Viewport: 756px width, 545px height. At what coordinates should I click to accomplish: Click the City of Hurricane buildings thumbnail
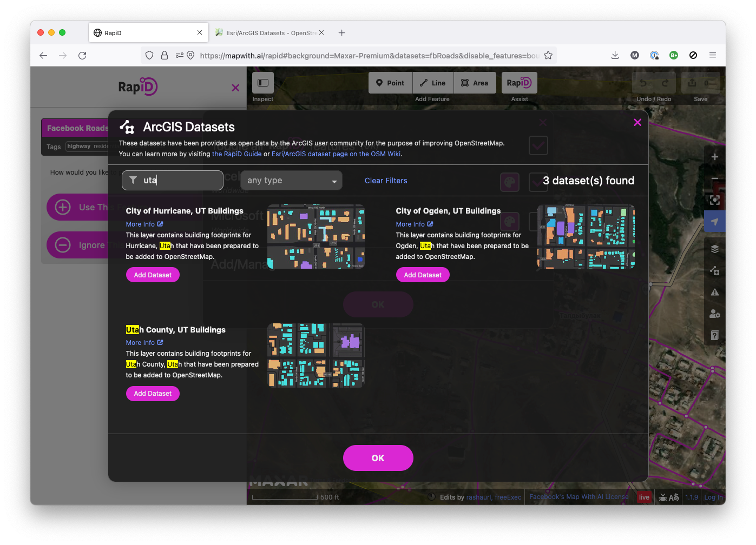pos(316,237)
